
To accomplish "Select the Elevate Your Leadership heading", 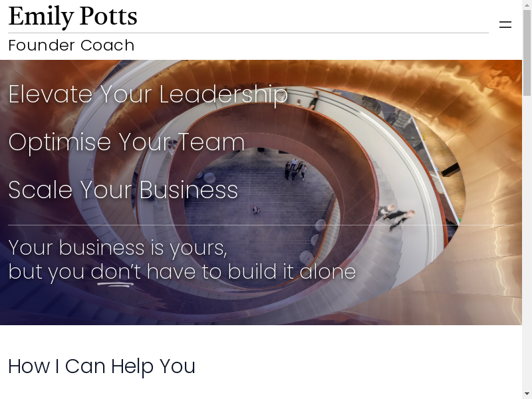I will coord(148,94).
